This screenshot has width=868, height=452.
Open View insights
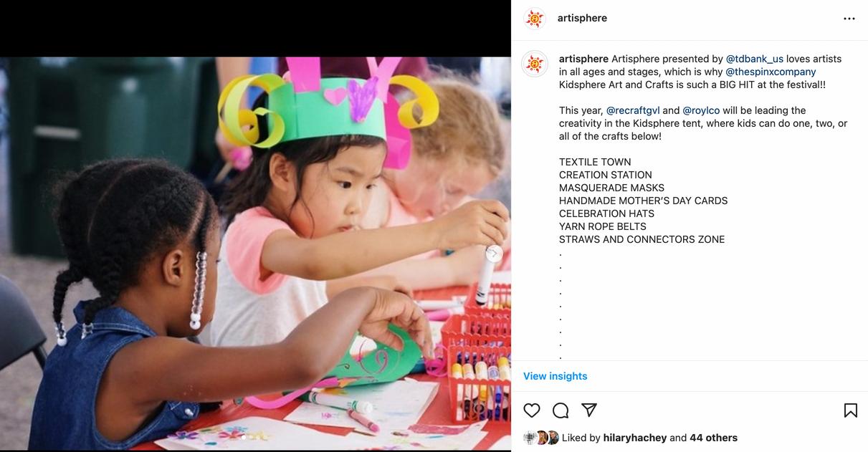(555, 376)
